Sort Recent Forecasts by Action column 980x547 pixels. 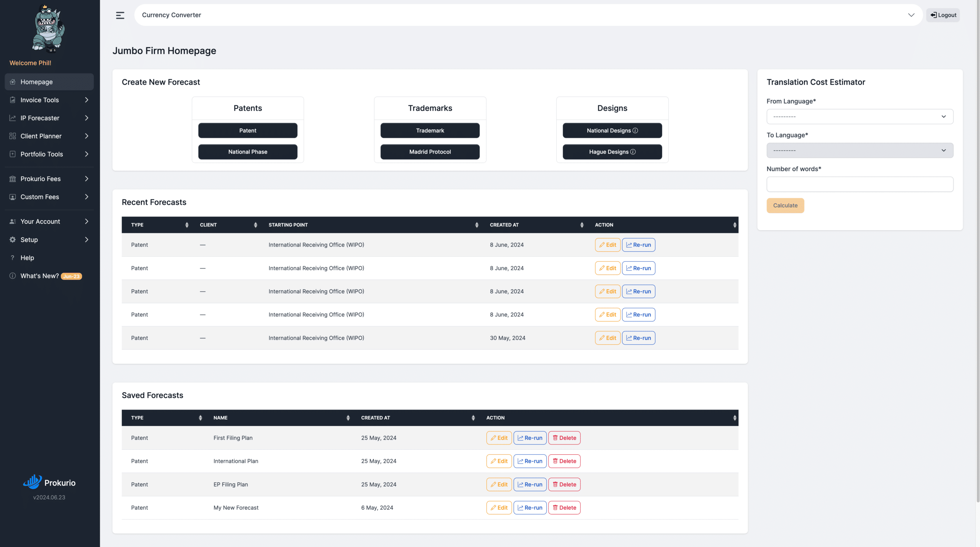pos(735,225)
